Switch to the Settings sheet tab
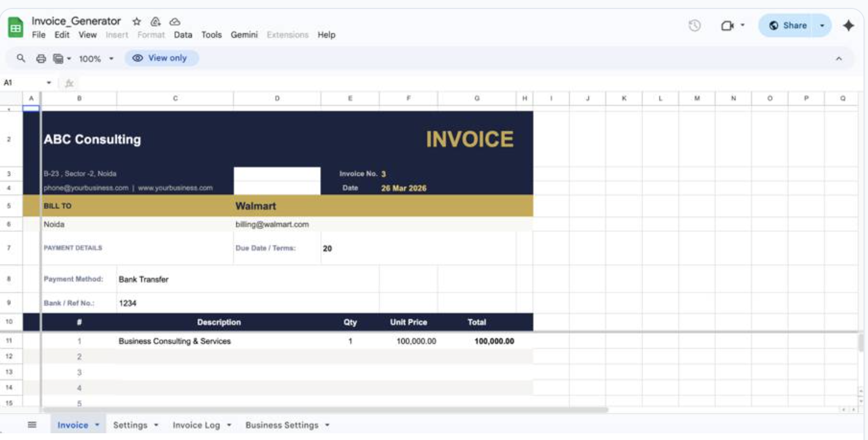Image resolution: width=868 pixels, height=440 pixels. [130, 425]
